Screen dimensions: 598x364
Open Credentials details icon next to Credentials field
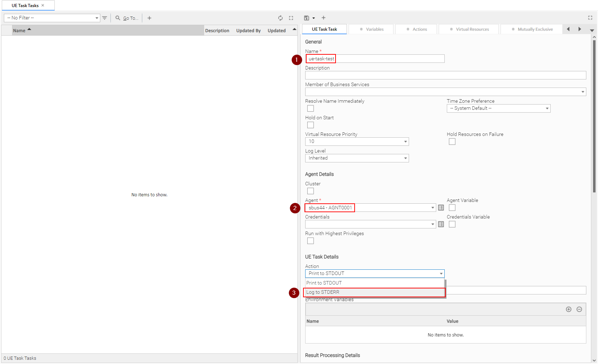point(441,225)
